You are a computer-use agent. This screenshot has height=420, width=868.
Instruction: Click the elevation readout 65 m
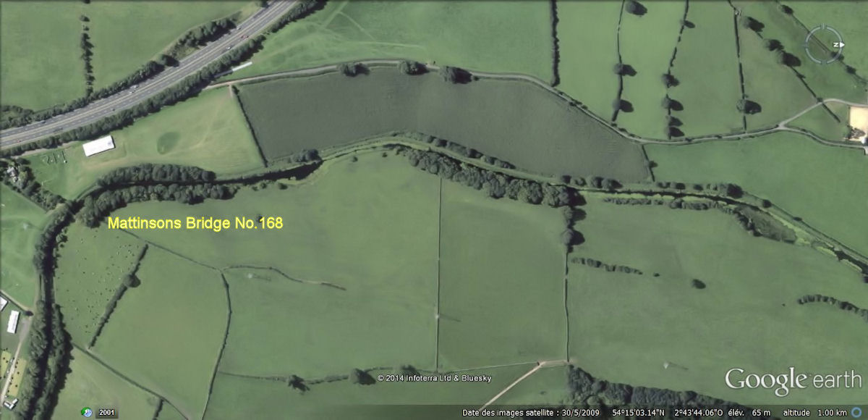(761, 413)
